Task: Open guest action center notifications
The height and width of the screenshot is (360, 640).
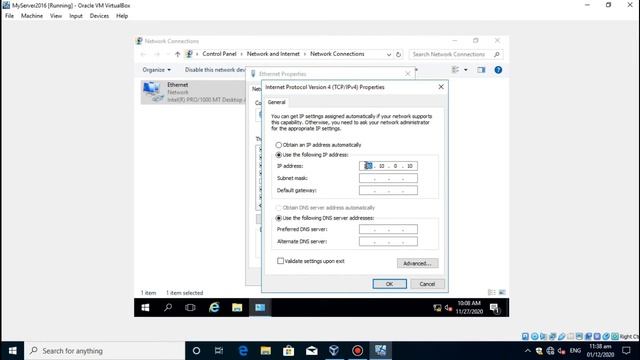Action: [x=495, y=308]
